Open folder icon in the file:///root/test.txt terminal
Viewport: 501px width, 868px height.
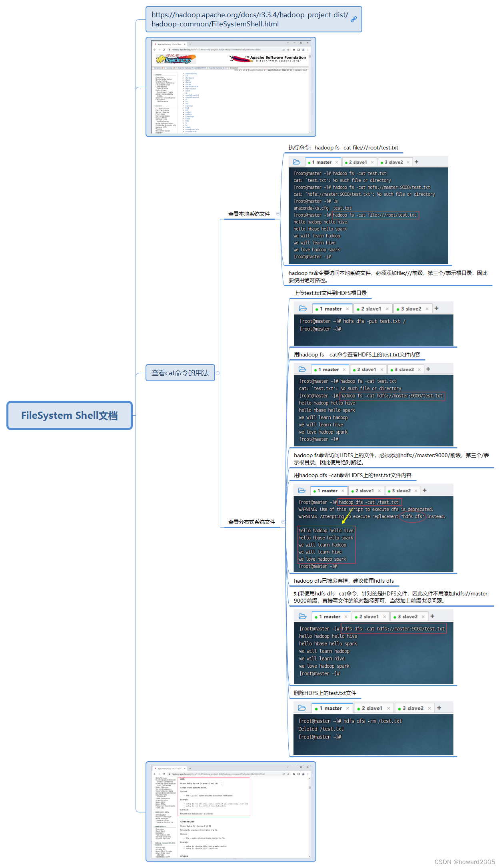pos(297,162)
